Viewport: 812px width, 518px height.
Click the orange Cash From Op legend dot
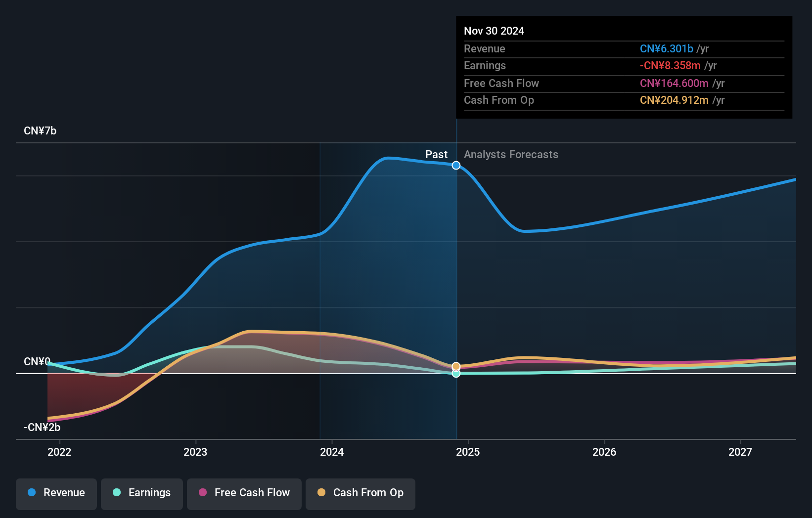click(321, 493)
